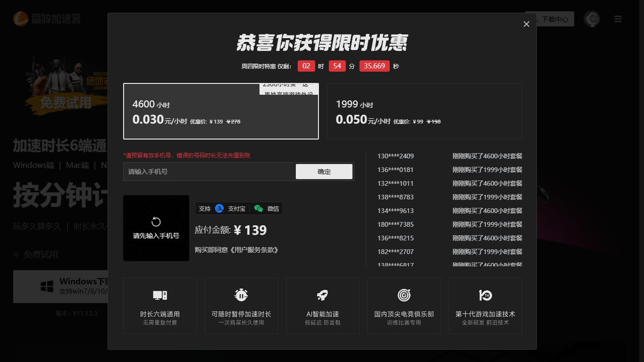Click the 请先输入手机号 QR placeholder

point(156,228)
